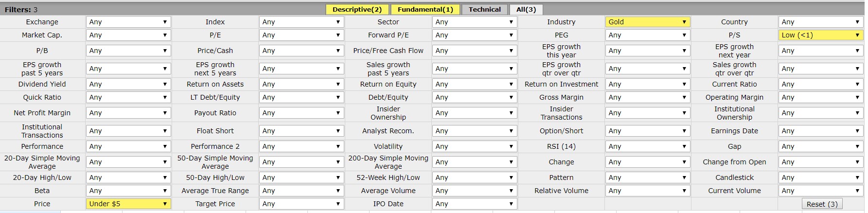Viewport: 868px width, 213px height.
Task: Expand the Float Short dropdown
Action: 301,131
